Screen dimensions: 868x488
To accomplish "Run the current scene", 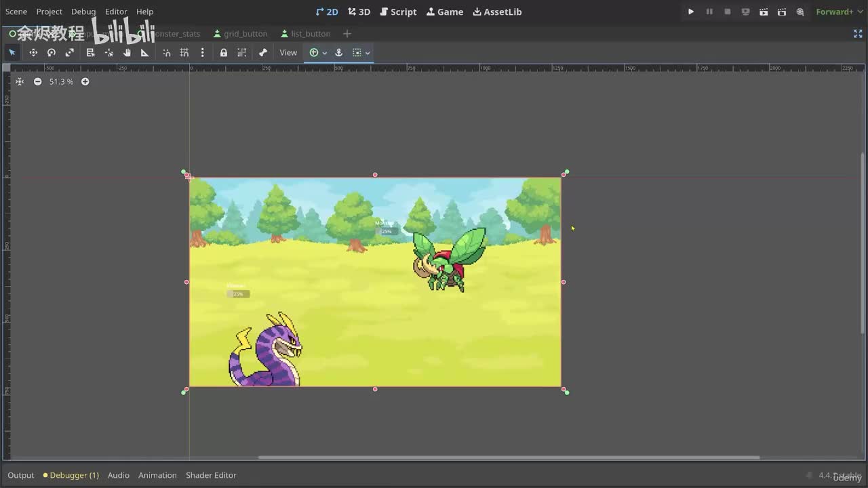I will click(764, 12).
